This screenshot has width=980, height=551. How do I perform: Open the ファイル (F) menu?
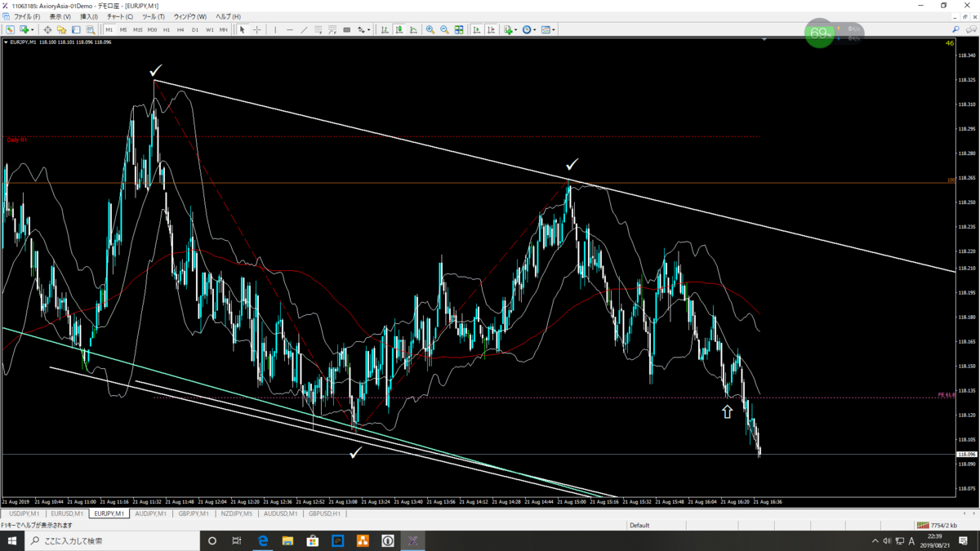[27, 16]
